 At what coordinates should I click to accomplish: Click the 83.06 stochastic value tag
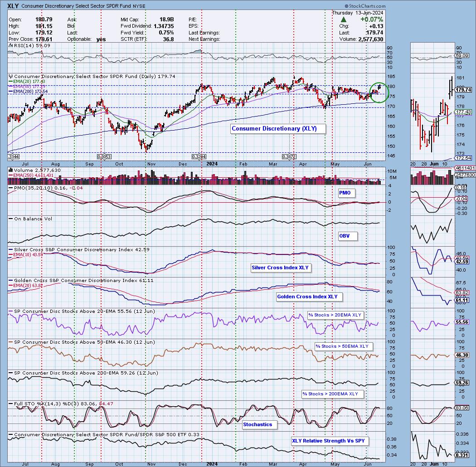[462, 408]
